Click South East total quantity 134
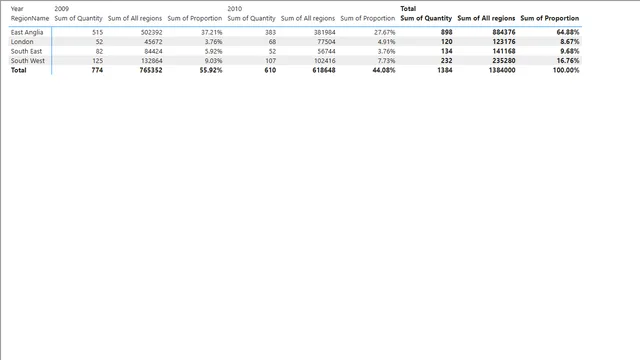The height and width of the screenshot is (360, 640). tap(447, 51)
